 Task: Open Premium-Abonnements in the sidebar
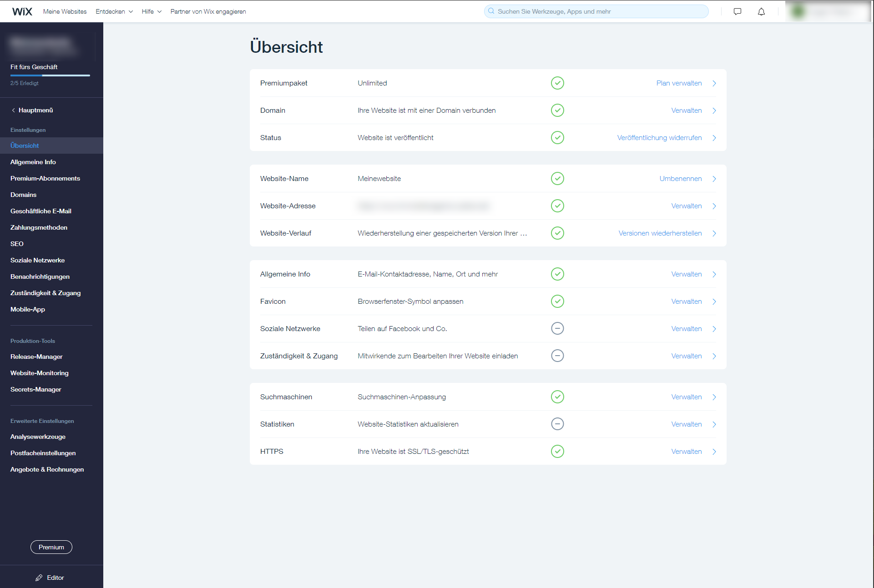[x=45, y=178]
